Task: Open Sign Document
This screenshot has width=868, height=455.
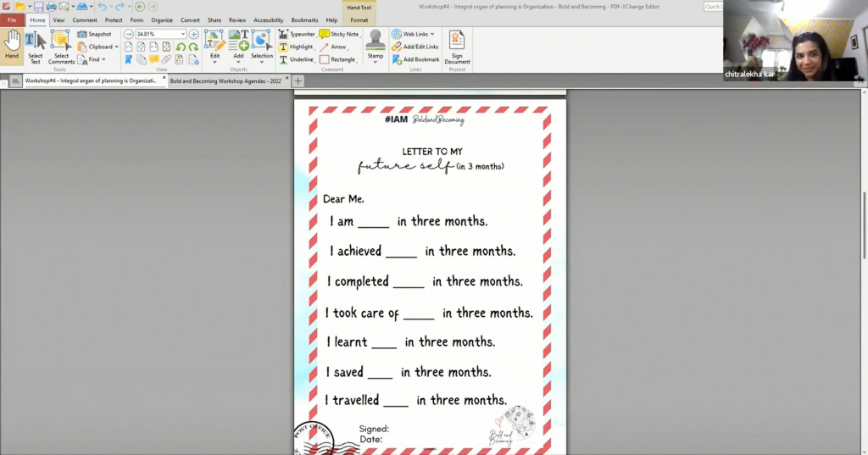Action: (457, 46)
